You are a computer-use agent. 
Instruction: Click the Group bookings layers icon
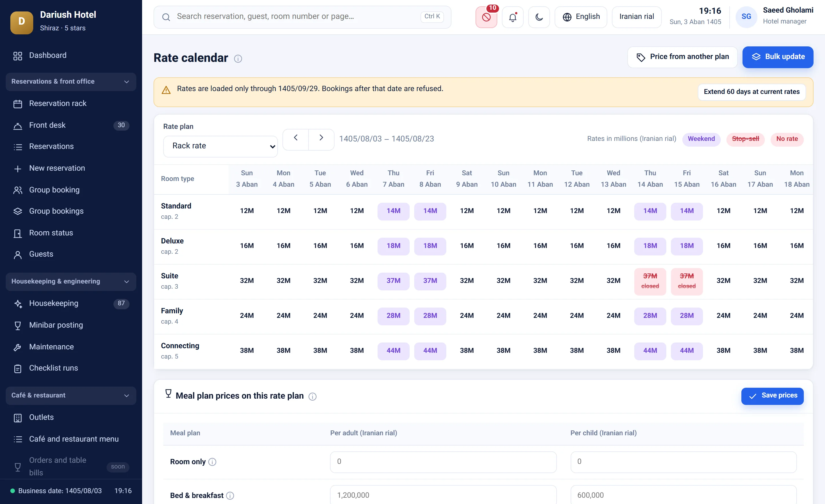[18, 212]
